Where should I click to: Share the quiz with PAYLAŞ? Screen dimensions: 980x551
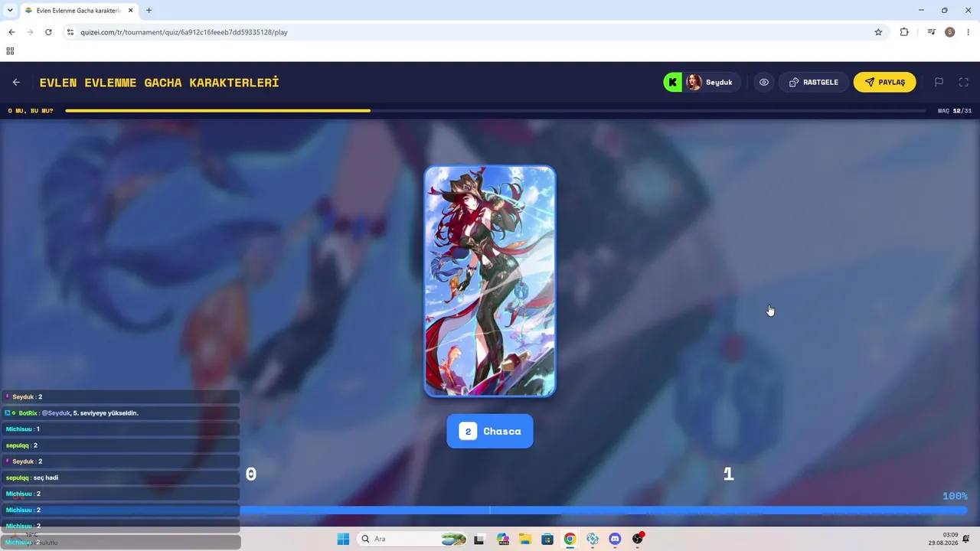coord(884,82)
